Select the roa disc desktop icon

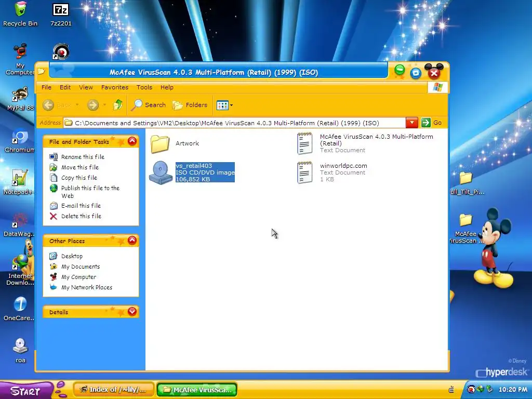tap(20, 351)
